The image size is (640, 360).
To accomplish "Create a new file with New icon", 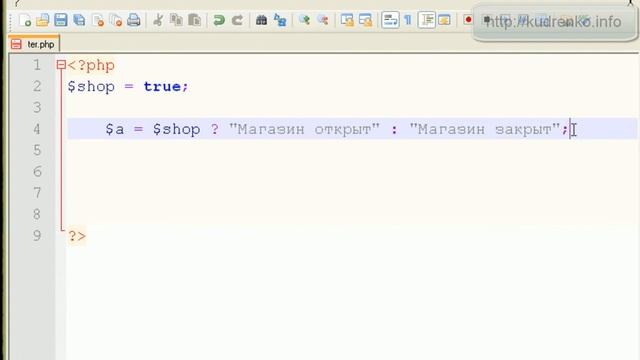I will coord(25,20).
